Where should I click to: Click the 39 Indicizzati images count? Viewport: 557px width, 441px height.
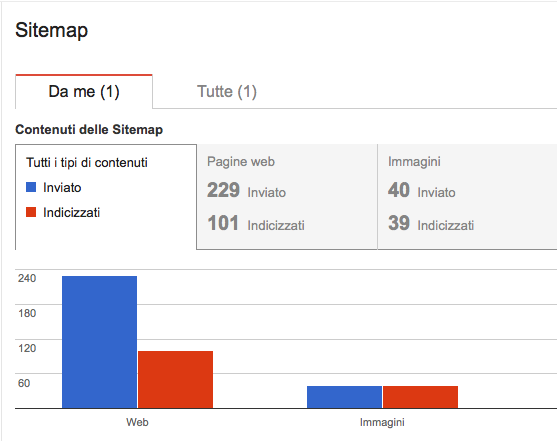[431, 224]
